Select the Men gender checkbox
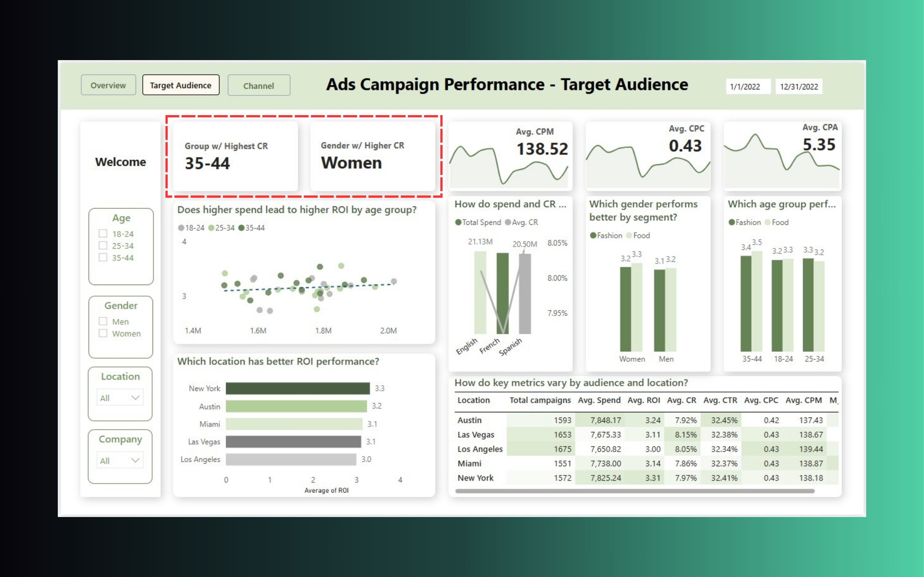The image size is (924, 577). [x=103, y=321]
